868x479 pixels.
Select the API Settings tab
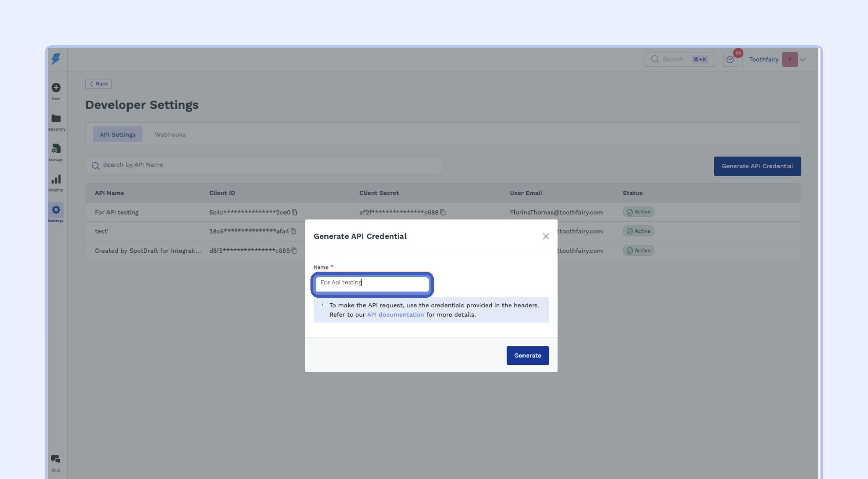117,135
